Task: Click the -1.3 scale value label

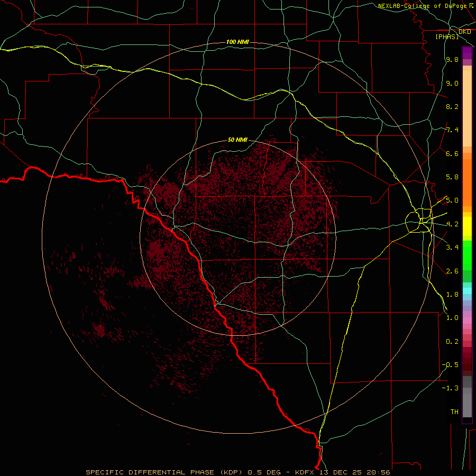Action: click(450, 388)
